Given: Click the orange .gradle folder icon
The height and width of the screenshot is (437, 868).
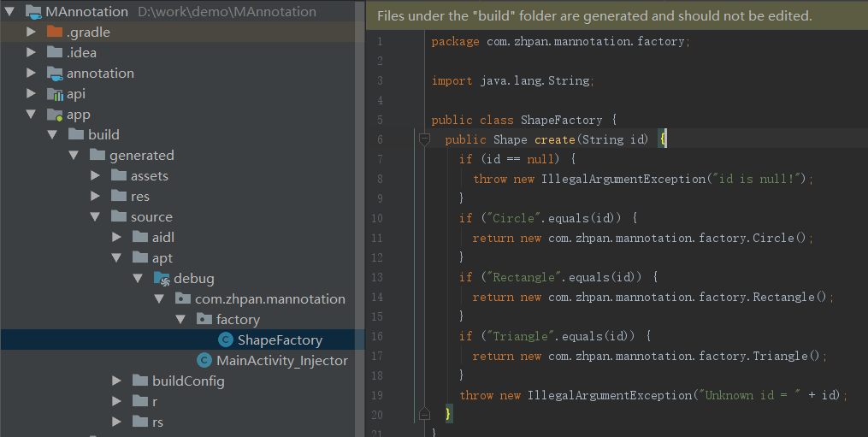Looking at the screenshot, I should click(x=55, y=32).
